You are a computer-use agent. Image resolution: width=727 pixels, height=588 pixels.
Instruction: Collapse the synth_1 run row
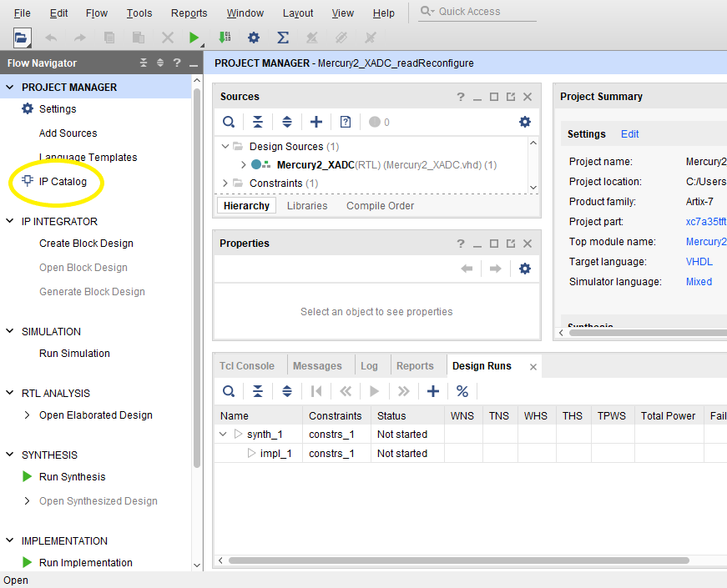click(223, 435)
